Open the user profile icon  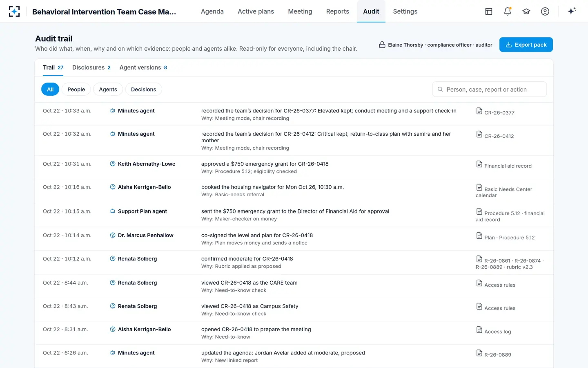coord(545,11)
